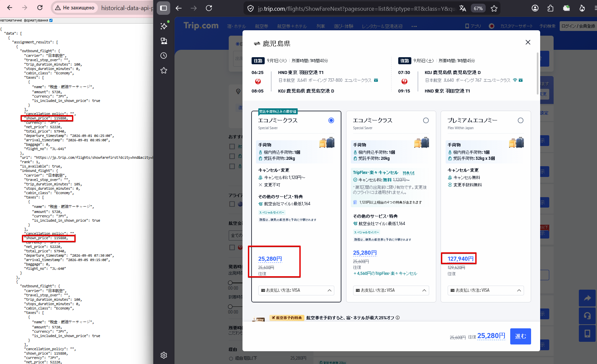Open the アプリ link in the header
Screen dimensions: 597x364
473,26
